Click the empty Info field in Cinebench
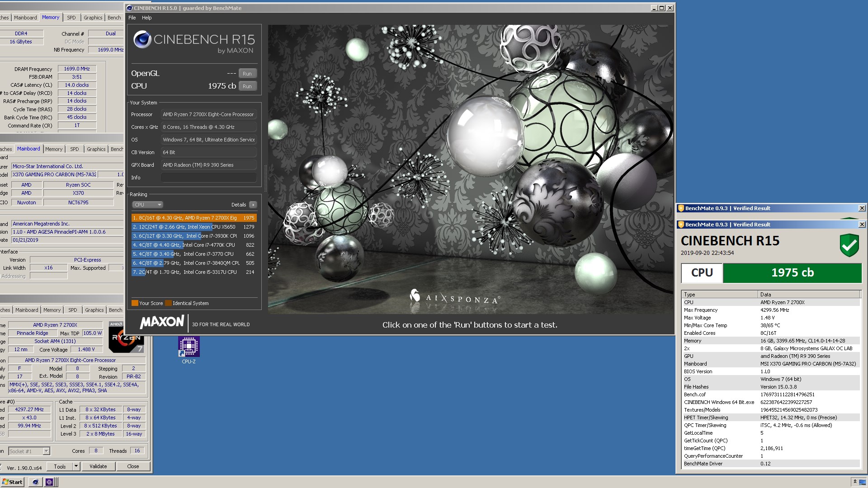The width and height of the screenshot is (868, 488). 209,178
